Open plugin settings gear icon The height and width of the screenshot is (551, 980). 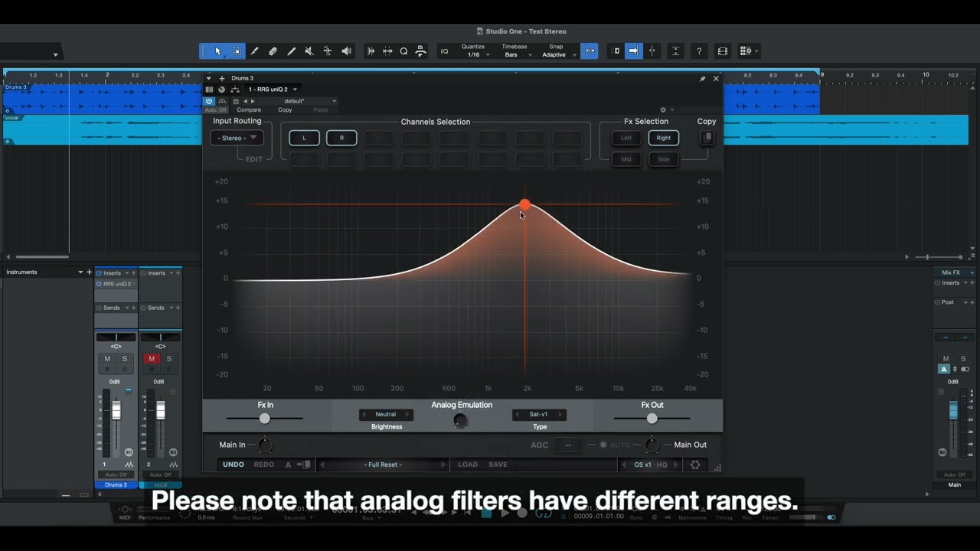pos(695,465)
